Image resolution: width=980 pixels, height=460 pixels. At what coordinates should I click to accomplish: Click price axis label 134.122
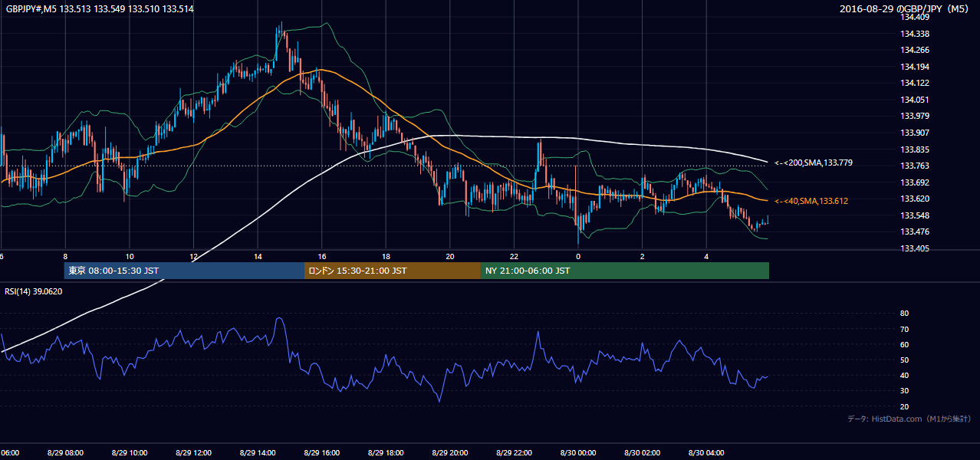(916, 83)
